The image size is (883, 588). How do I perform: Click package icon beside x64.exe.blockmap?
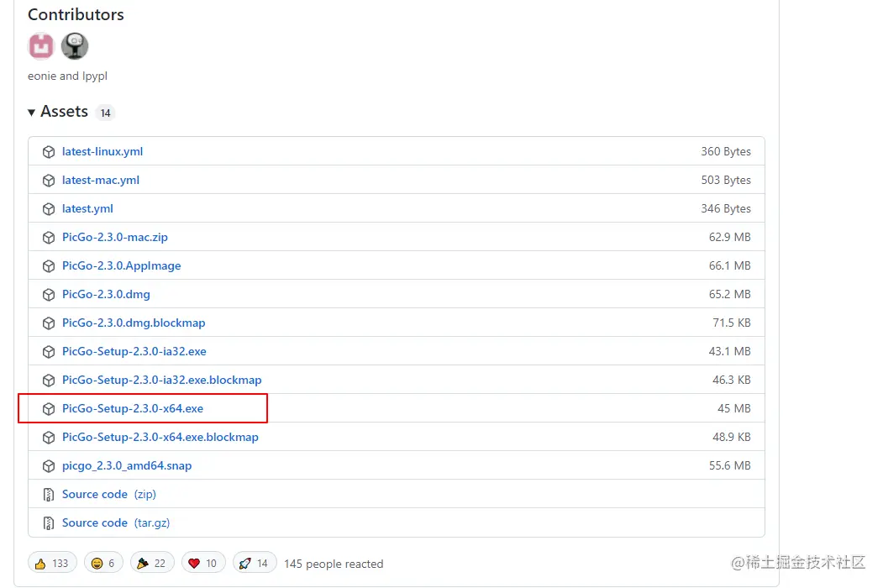pyautogui.click(x=49, y=437)
